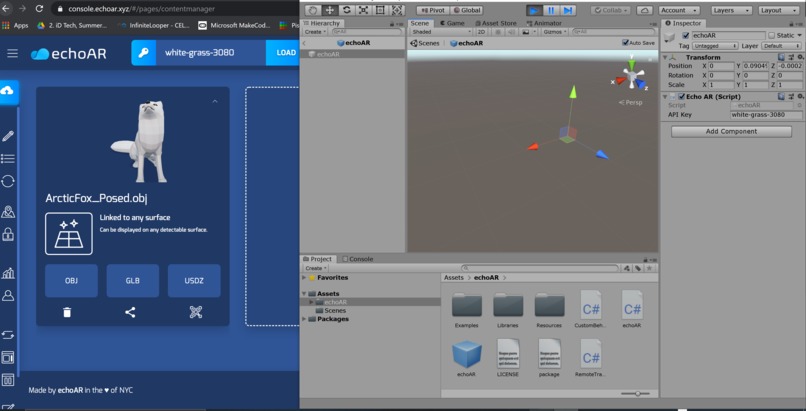Toggle scene audio button
The height and width of the screenshot is (411, 806).
pyautogui.click(x=511, y=32)
